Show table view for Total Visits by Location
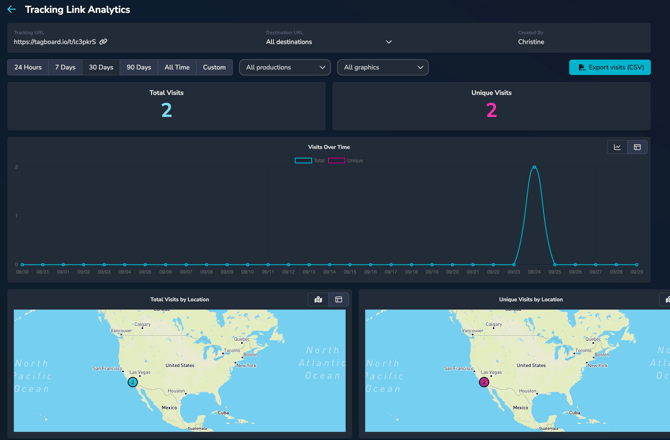The image size is (670, 440). coord(338,299)
